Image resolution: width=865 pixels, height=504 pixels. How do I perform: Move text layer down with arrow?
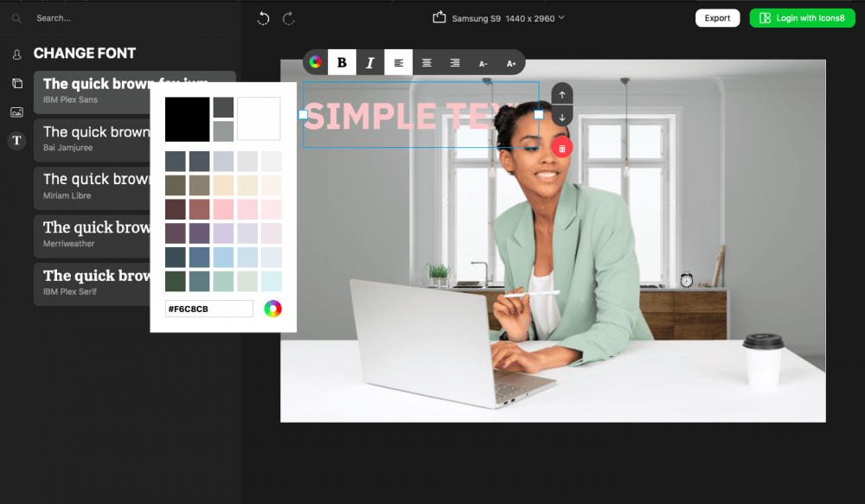click(562, 117)
